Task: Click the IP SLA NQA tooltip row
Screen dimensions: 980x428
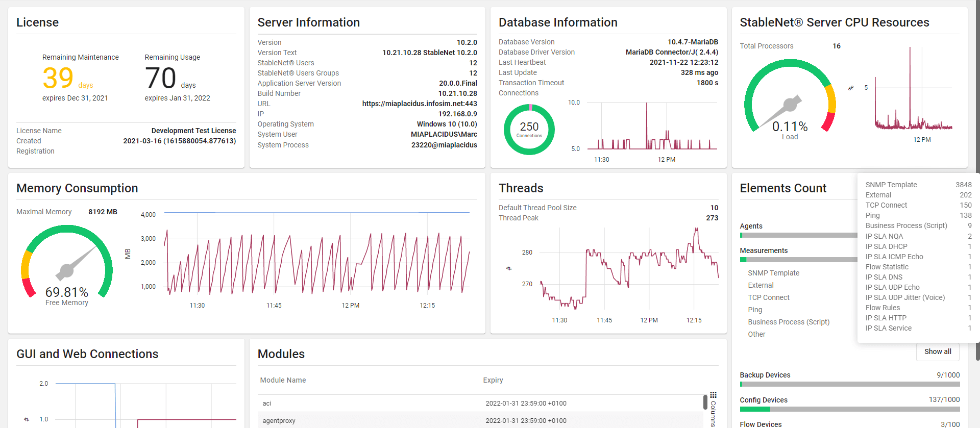Action: pyautogui.click(x=919, y=236)
